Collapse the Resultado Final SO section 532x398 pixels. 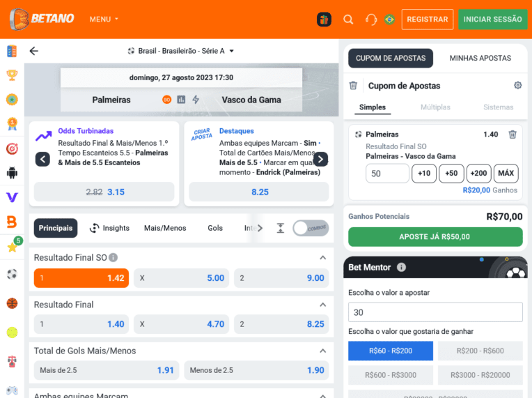(322, 258)
